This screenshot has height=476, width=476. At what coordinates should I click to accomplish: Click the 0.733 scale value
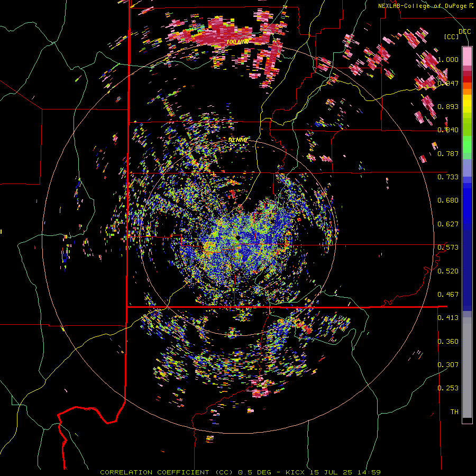pyautogui.click(x=448, y=177)
